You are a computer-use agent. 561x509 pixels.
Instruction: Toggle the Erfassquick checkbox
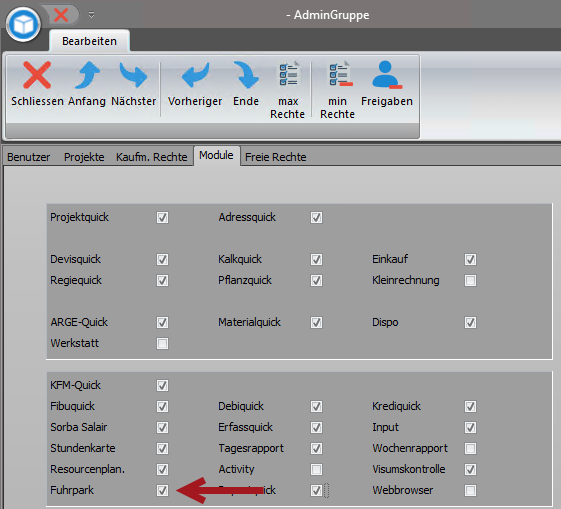click(316, 427)
